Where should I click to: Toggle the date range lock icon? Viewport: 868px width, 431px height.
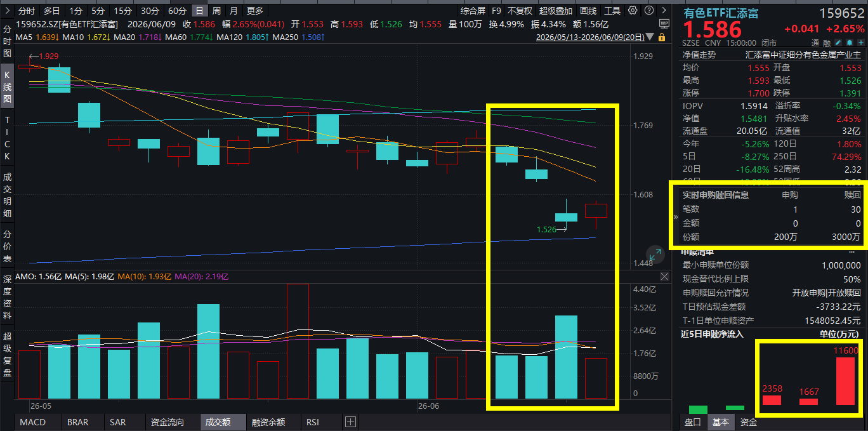pos(662,37)
